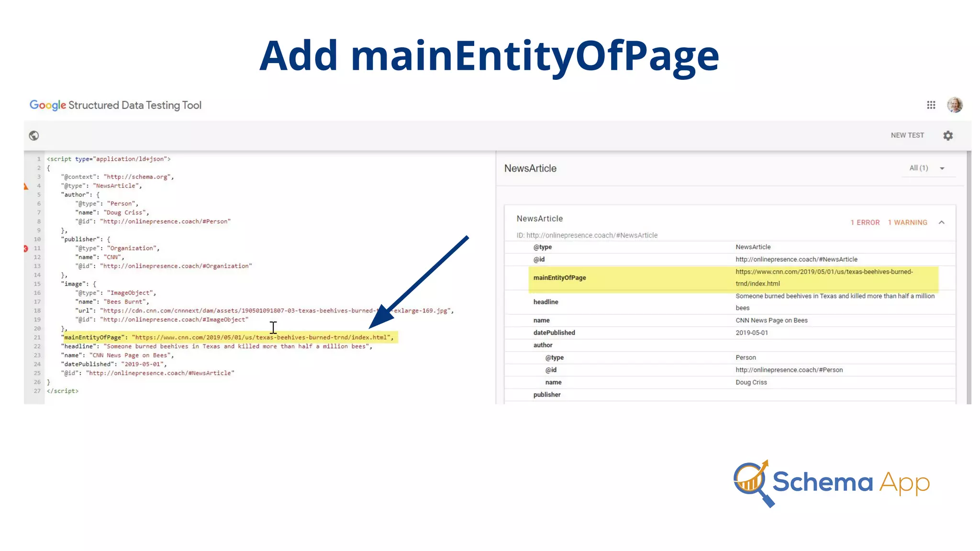This screenshot has width=980, height=551.
Task: Click the #NewsArticle @id code line 25
Action: coord(147,374)
